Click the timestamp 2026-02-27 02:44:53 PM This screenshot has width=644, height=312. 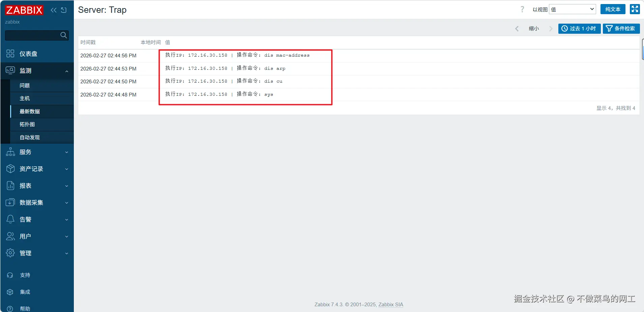[108, 69]
